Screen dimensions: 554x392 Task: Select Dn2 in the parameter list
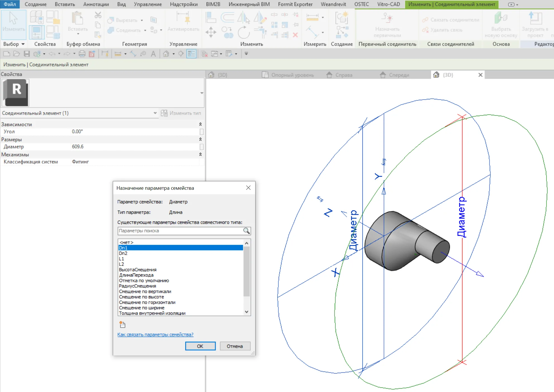(x=123, y=253)
